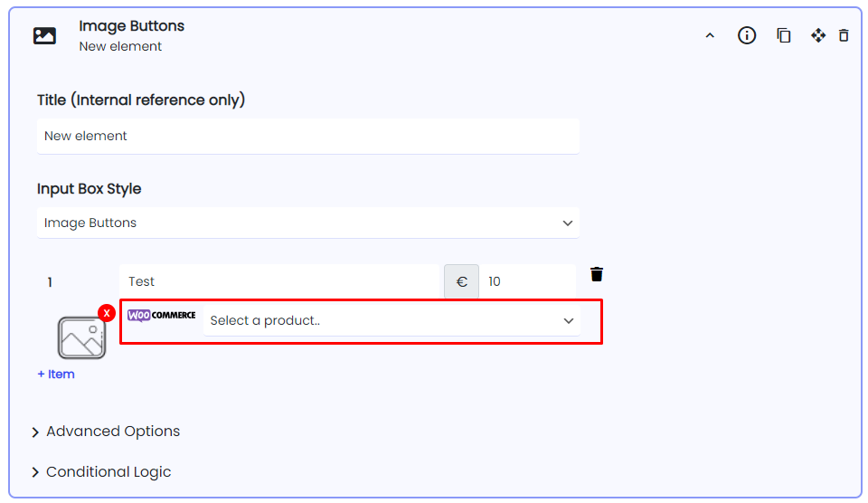The width and height of the screenshot is (868, 503).
Task: Remove image with red X badge
Action: click(107, 313)
